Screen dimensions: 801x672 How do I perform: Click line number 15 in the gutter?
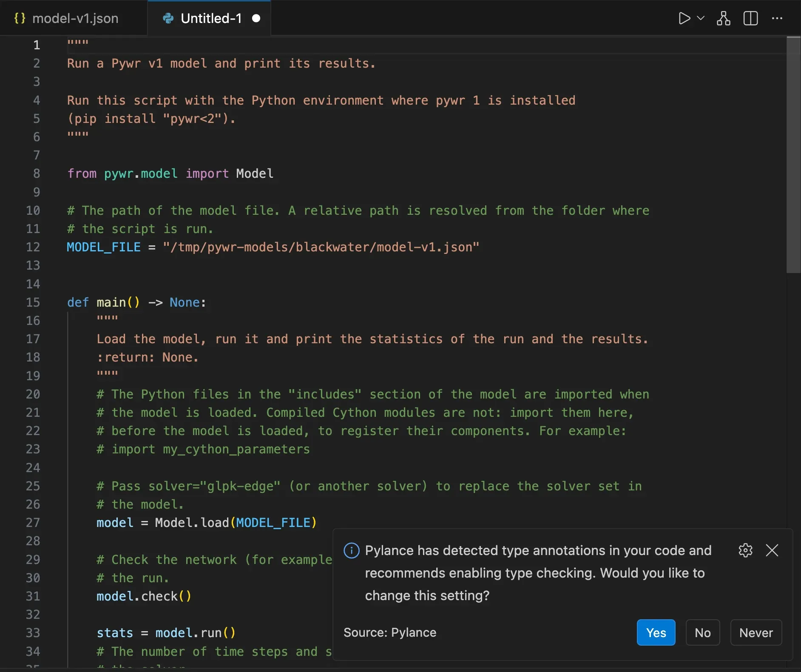(33, 302)
